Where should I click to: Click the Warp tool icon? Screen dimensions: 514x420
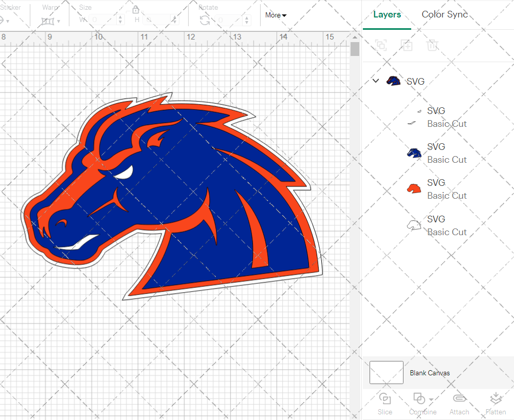point(49,21)
